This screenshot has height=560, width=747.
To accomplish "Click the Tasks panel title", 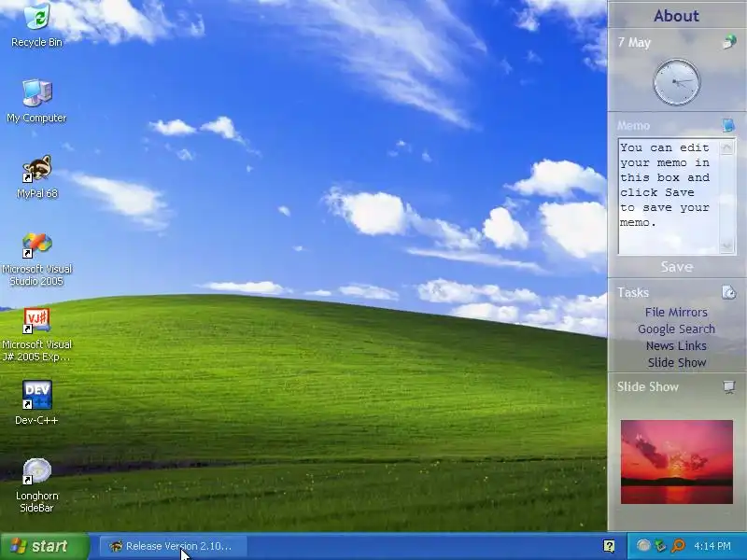I will [x=633, y=292].
